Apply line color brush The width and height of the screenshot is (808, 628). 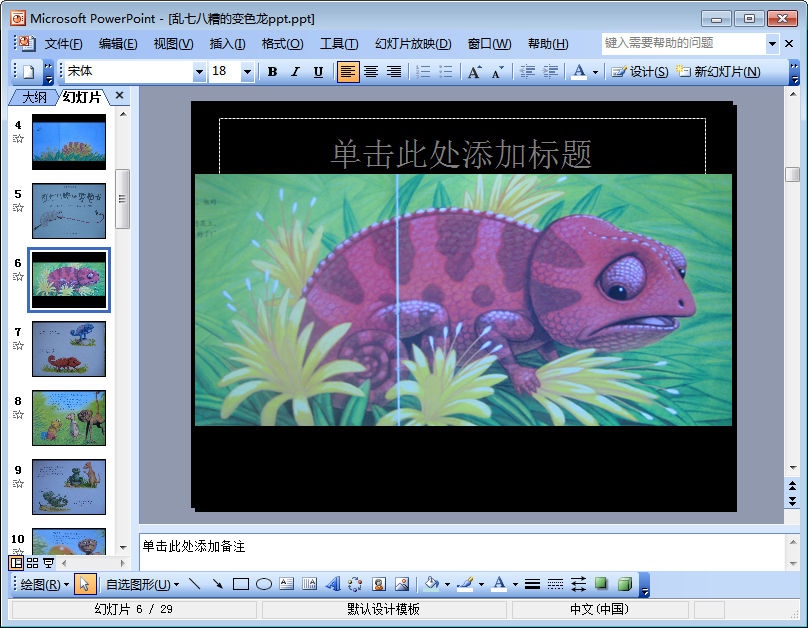(465, 584)
